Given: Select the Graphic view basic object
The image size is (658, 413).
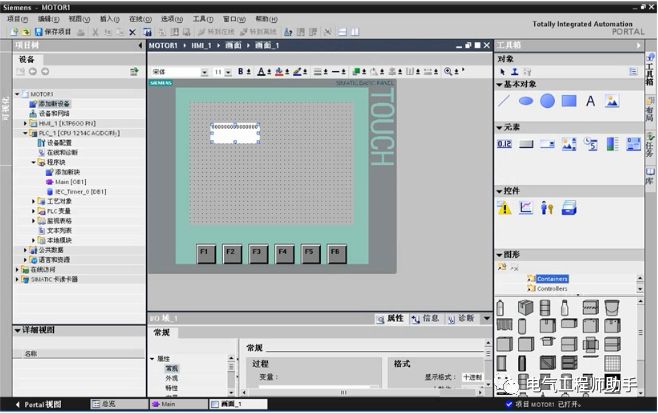Looking at the screenshot, I should coord(612,101).
